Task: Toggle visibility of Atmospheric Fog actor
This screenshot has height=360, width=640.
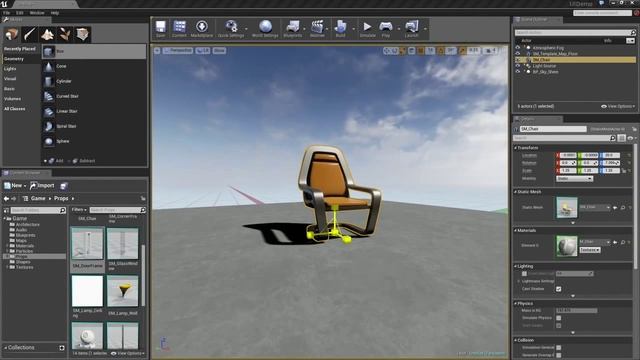Action: (518, 48)
